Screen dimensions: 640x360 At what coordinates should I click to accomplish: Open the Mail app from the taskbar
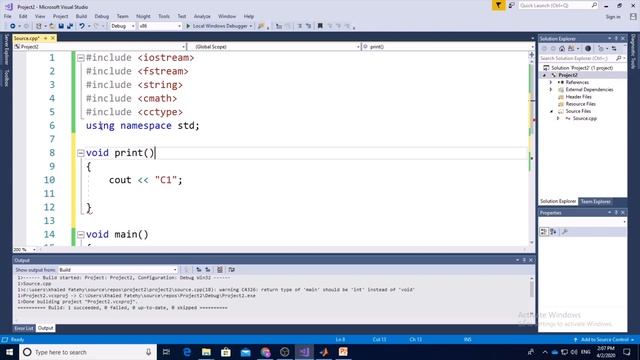coord(245,352)
